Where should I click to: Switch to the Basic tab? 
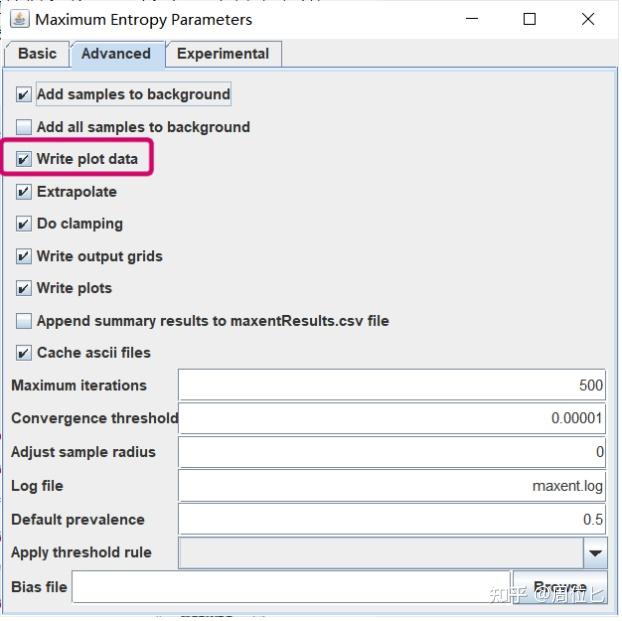point(37,54)
